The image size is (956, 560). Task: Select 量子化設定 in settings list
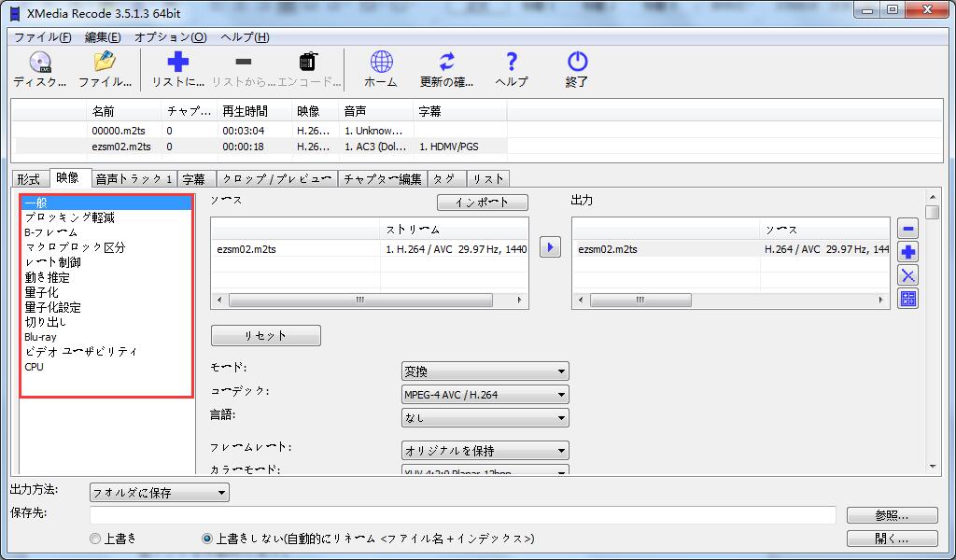(x=106, y=307)
